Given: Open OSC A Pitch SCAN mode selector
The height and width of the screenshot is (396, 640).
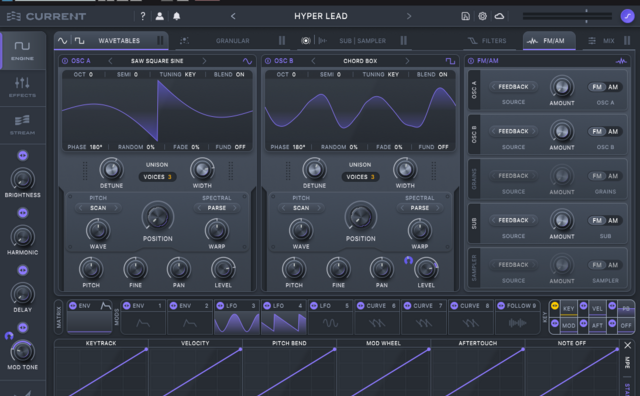Looking at the screenshot, I should 98,208.
